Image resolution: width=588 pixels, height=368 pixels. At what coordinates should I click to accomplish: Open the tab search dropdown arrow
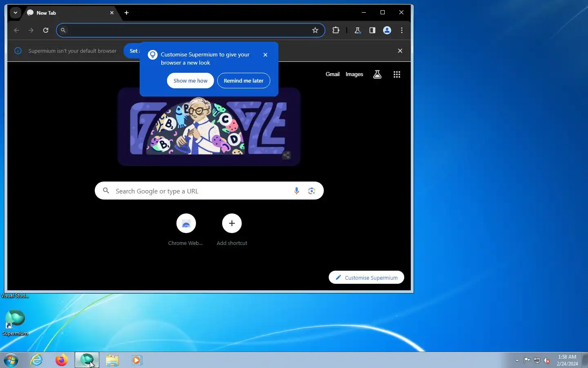click(15, 13)
